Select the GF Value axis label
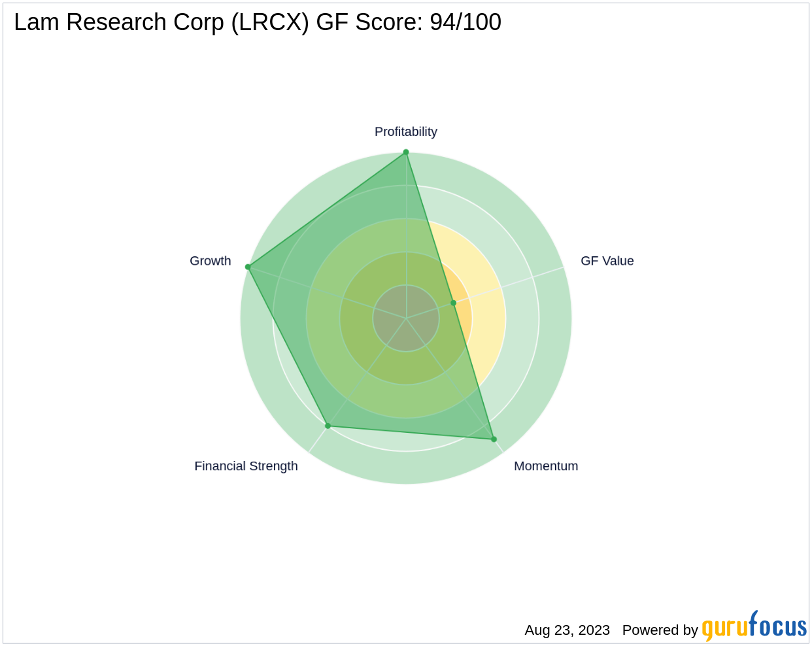 607,261
